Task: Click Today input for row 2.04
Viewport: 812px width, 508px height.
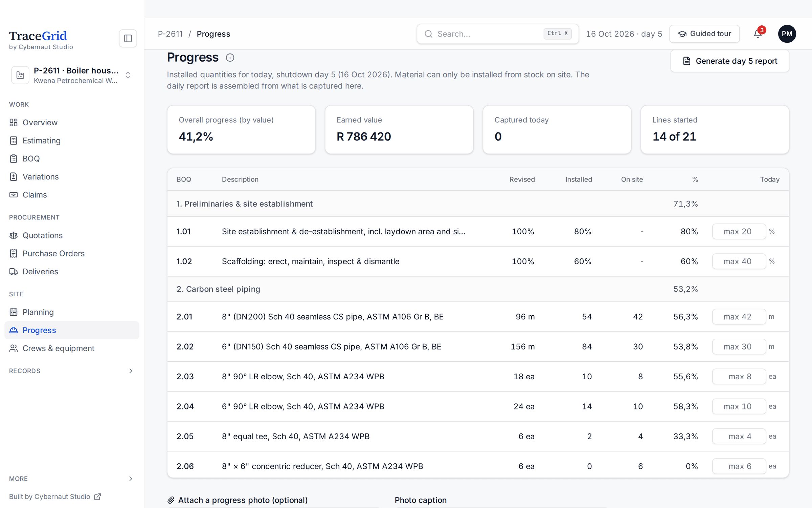Action: coord(739,406)
